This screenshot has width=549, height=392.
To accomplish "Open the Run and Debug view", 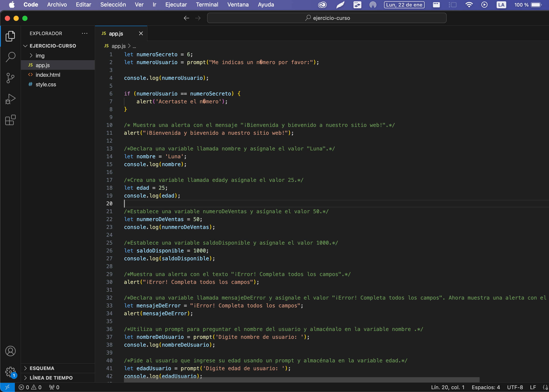I will pos(10,99).
